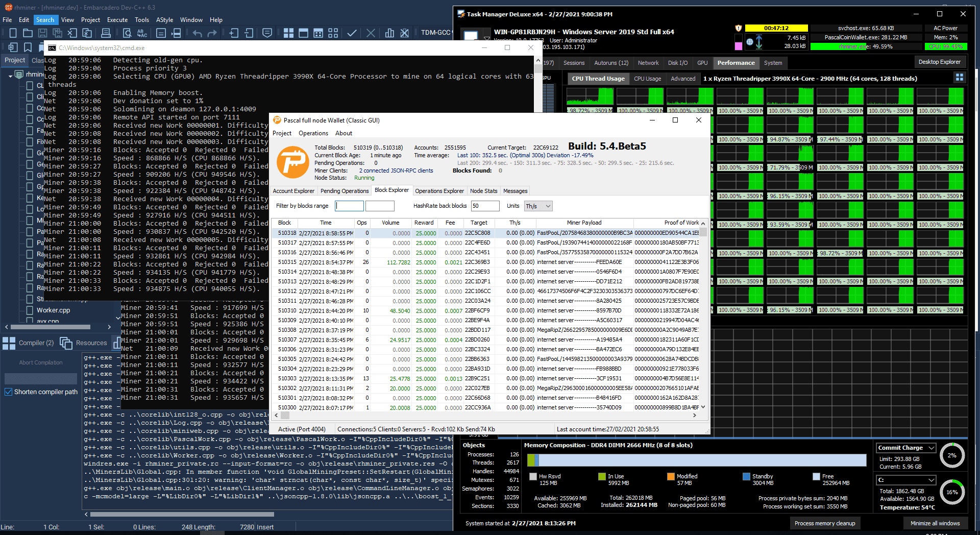The width and height of the screenshot is (980, 535).
Task: Click the green In Use memory legend swatch
Action: point(602,476)
